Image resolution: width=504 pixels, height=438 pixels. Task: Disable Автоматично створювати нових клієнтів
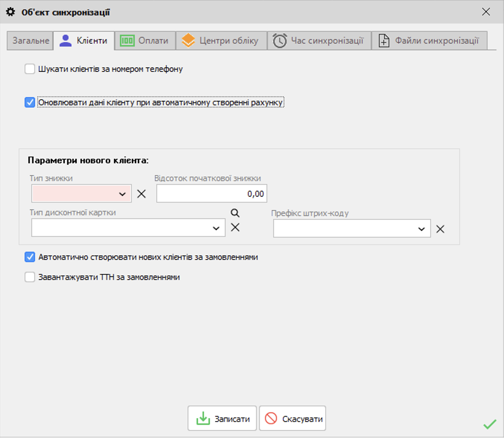pos(30,257)
